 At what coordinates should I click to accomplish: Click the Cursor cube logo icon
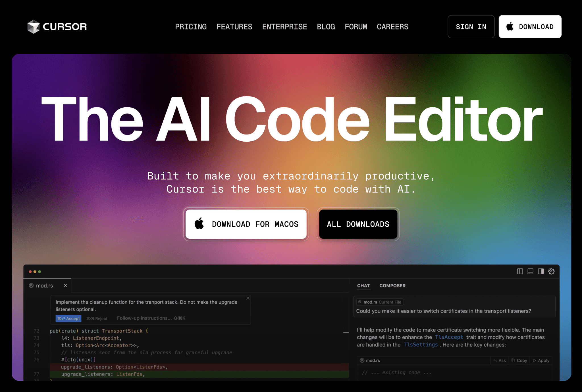[x=34, y=27]
